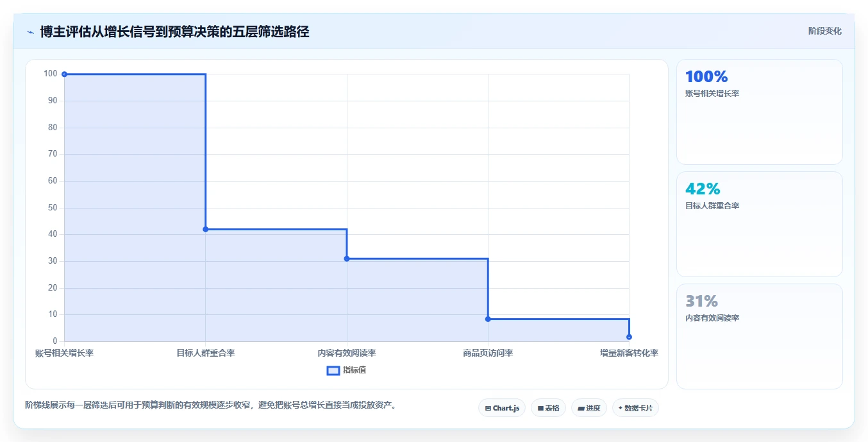
Task: Click 目标人群重合率 caption under 42%
Action: [x=712, y=206]
